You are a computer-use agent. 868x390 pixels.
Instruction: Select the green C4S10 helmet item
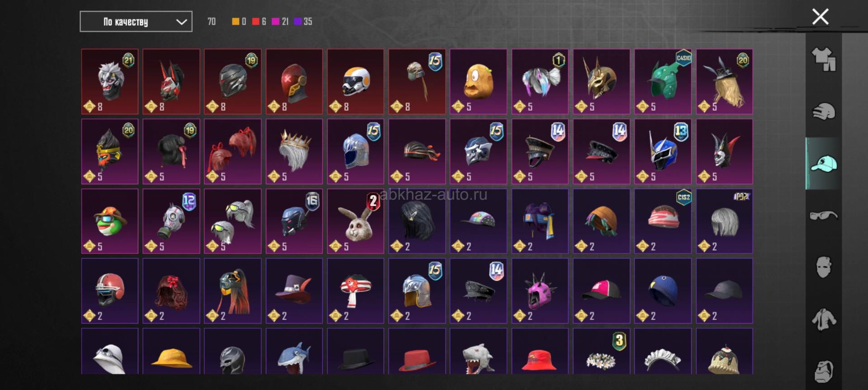[x=663, y=82]
